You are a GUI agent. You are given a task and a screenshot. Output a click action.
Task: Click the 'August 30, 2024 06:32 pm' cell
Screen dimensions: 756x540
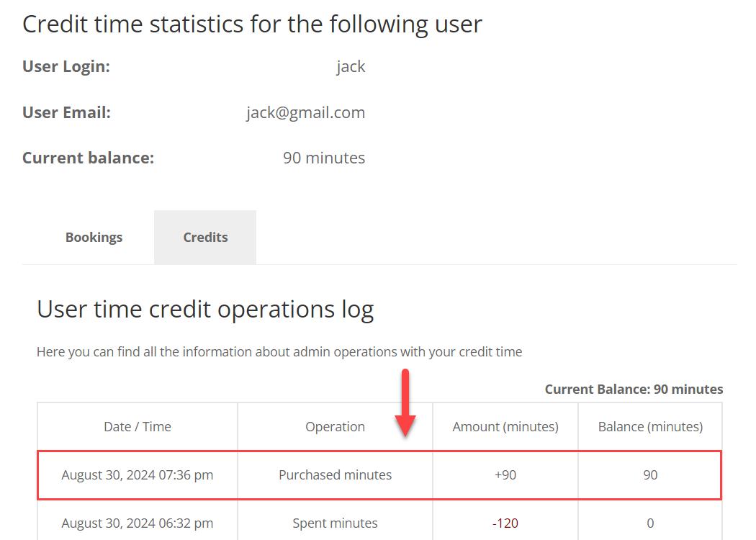point(138,523)
